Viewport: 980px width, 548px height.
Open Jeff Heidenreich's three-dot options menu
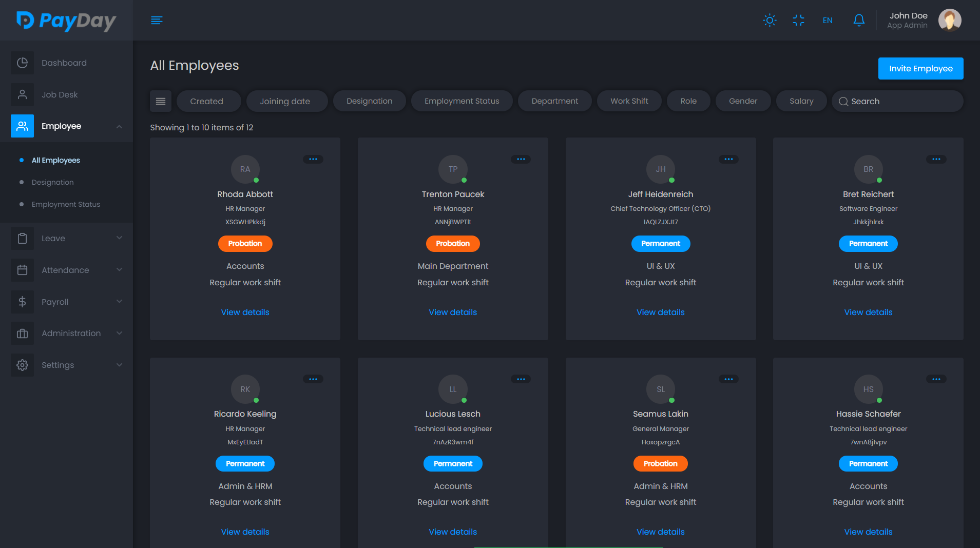[728, 159]
